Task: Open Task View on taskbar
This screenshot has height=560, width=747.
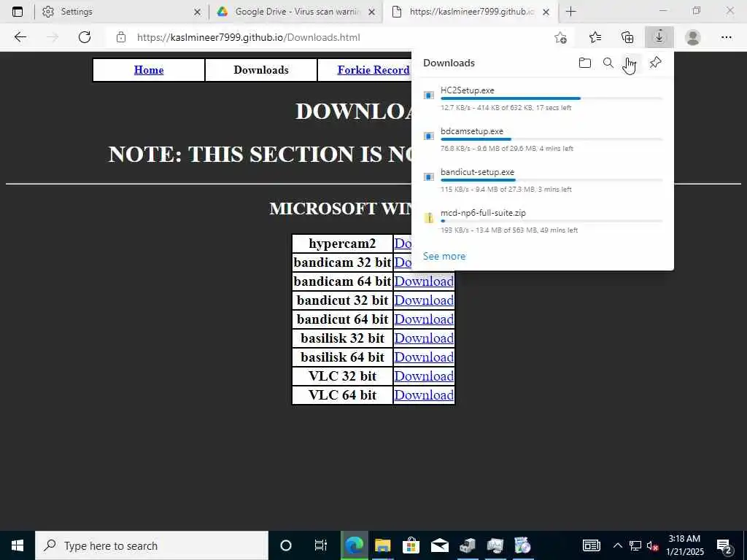Action: [321, 545]
